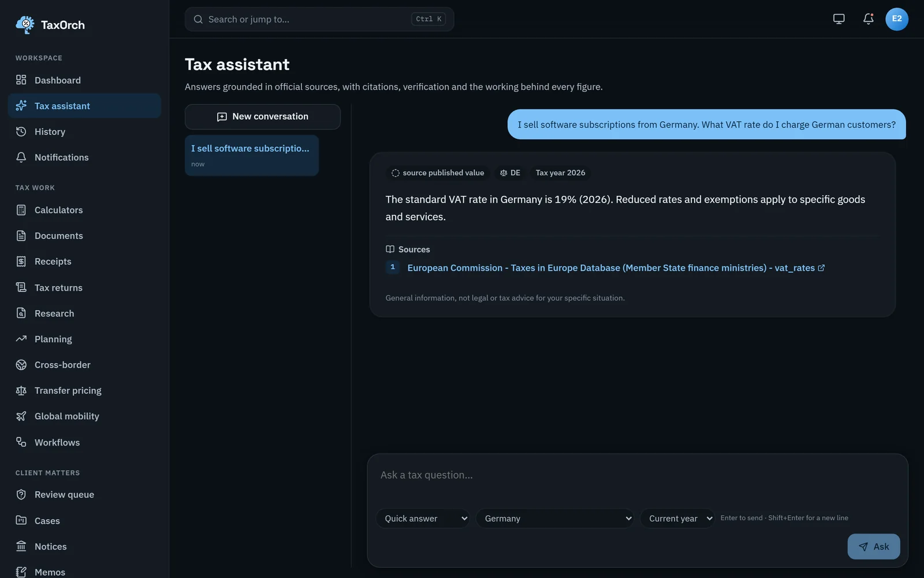Click the Research document icon
924x578 pixels.
(21, 313)
